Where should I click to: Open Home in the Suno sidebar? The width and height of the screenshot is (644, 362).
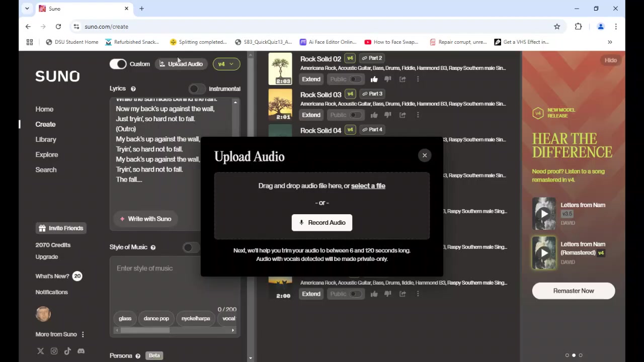(x=44, y=109)
